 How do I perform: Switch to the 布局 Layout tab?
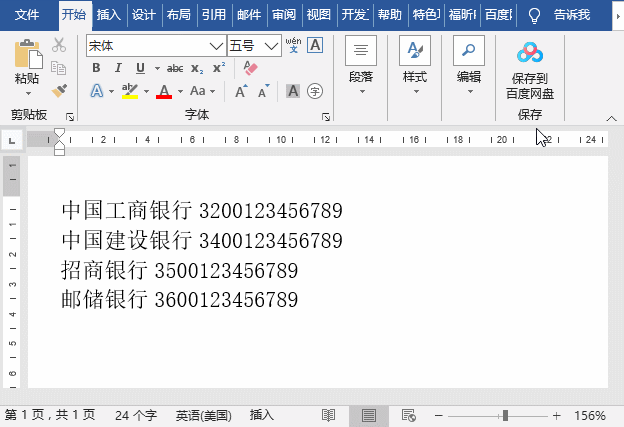tap(179, 15)
